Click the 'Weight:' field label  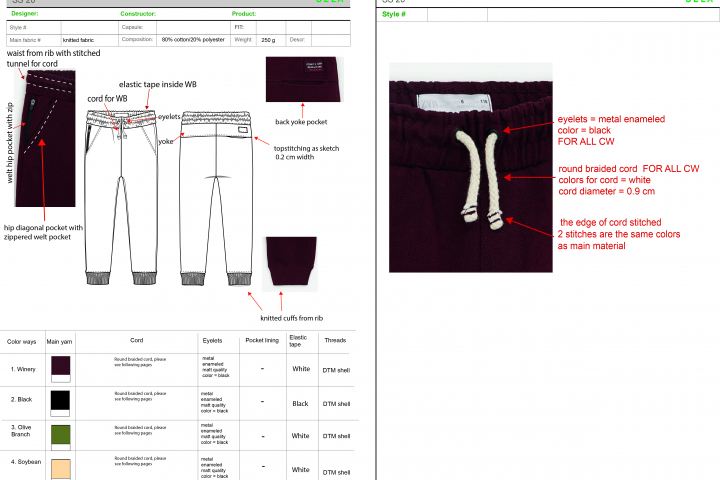[243, 40]
